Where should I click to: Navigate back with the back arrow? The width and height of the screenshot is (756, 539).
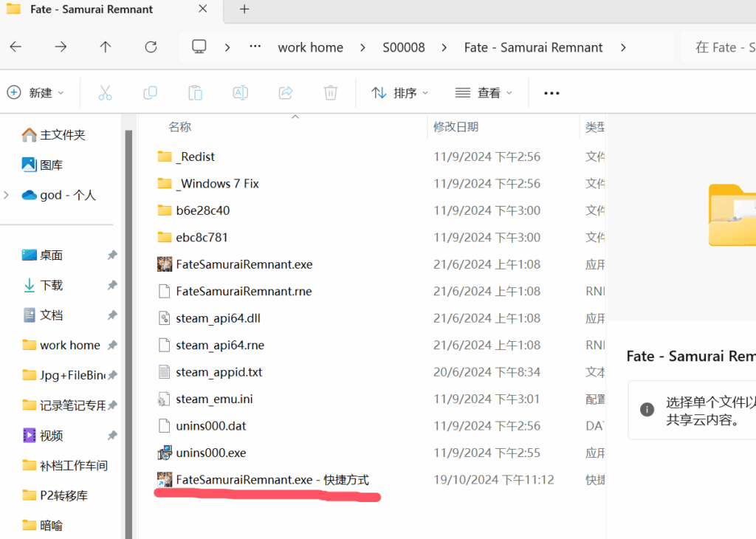[x=16, y=47]
